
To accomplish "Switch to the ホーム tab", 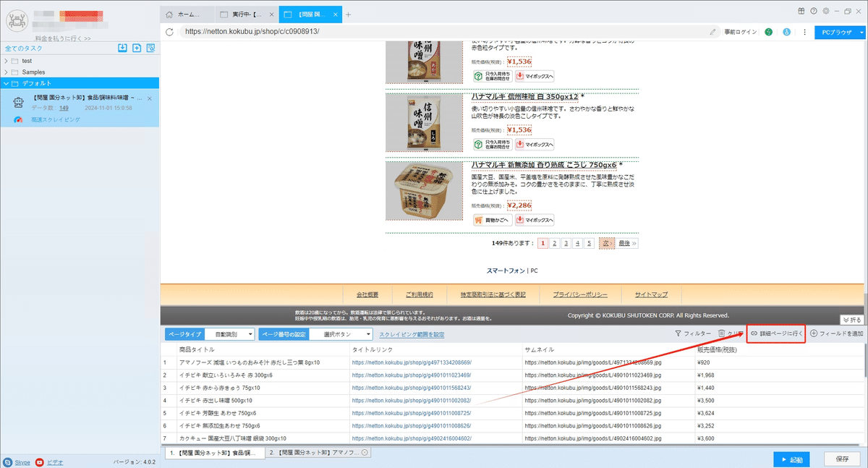I will (187, 14).
